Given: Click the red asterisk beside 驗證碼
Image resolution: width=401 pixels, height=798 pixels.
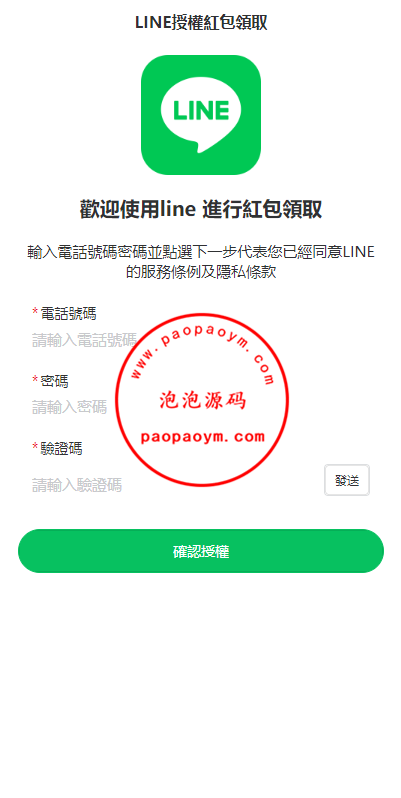Looking at the screenshot, I should coord(35,448).
